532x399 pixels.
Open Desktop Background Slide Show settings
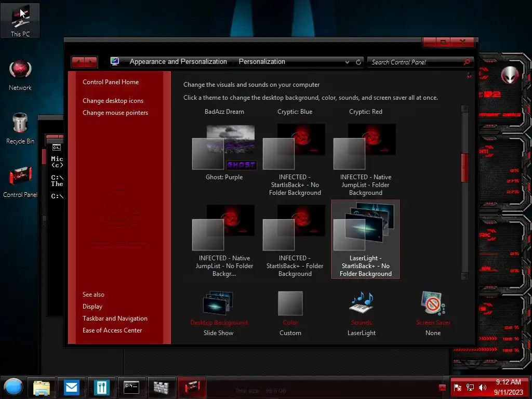coord(219,313)
